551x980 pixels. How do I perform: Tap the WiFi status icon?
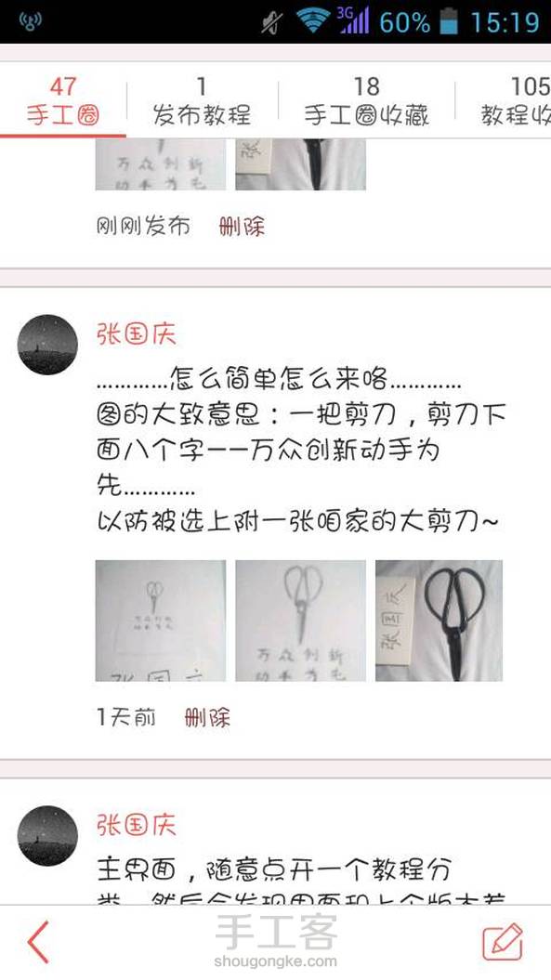(x=313, y=20)
